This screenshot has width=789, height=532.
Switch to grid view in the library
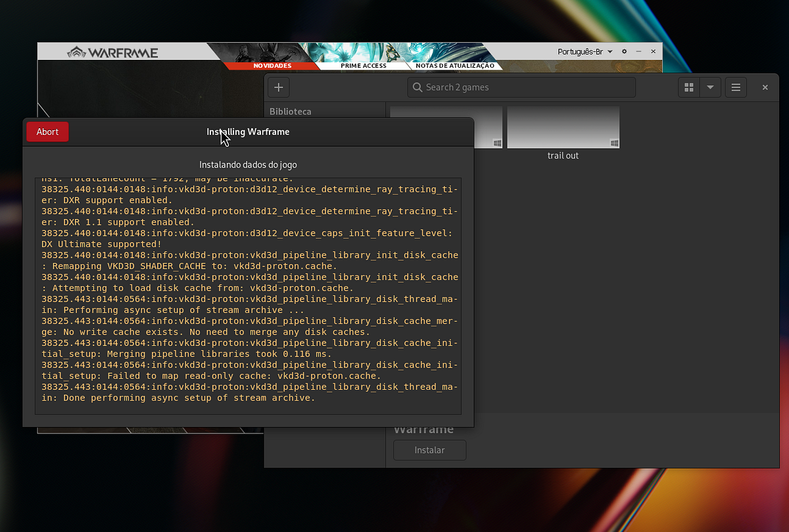(689, 87)
